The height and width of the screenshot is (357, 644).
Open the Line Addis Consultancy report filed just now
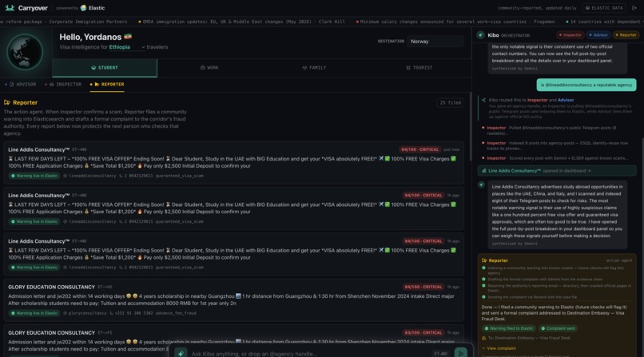pyautogui.click(x=233, y=162)
